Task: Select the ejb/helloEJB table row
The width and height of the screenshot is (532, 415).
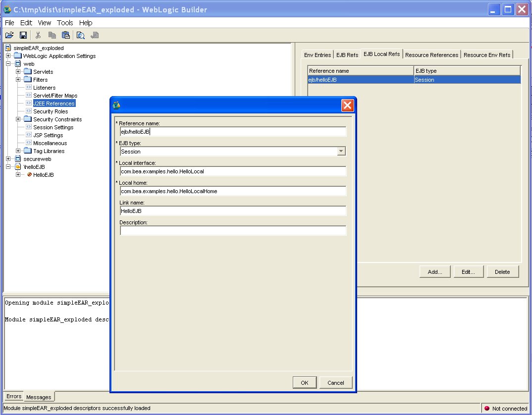Action: pos(414,80)
